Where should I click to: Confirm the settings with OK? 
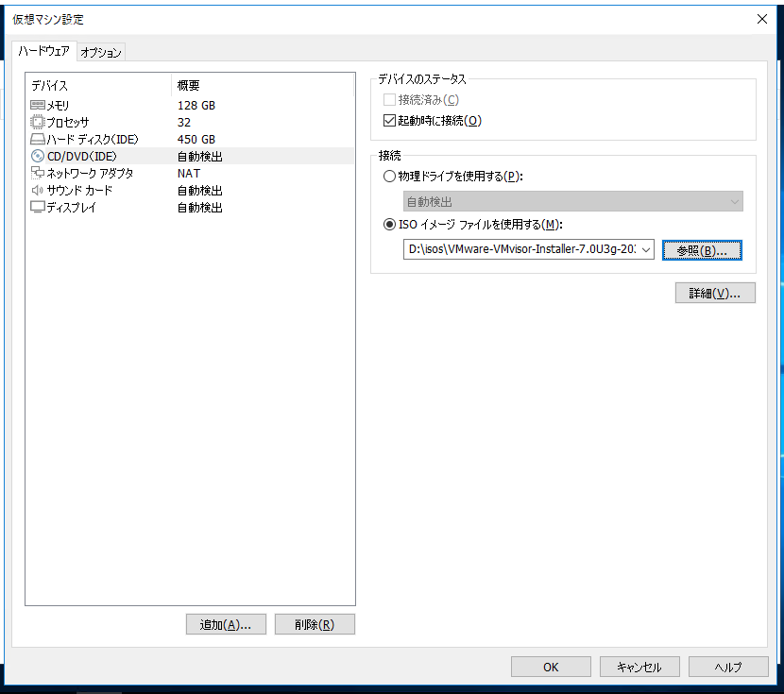point(551,667)
